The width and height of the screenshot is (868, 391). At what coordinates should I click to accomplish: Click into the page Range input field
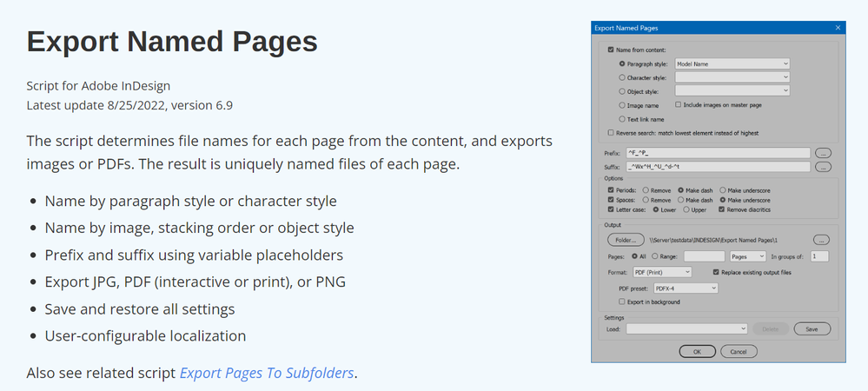[704, 256]
